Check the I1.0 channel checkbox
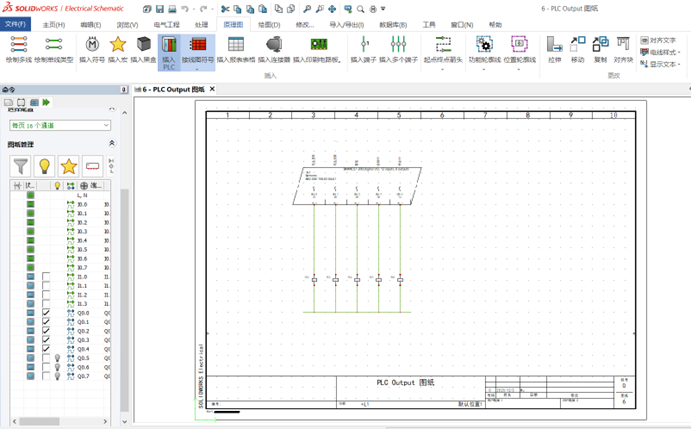Viewport: 691px width, 429px height. 46,276
